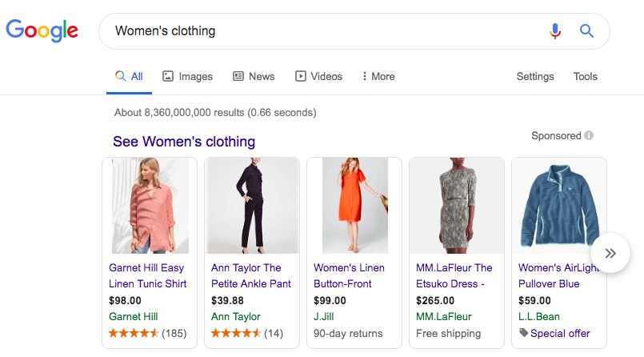Open Ann Taylor The Petite Ankle Pant link
Screen dimensions: 644x357
click(250, 275)
